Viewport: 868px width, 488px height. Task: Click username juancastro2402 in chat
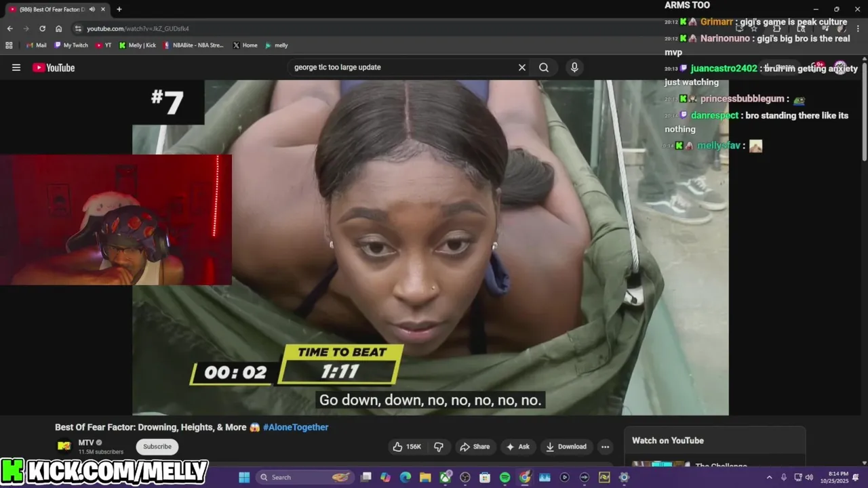(x=724, y=68)
